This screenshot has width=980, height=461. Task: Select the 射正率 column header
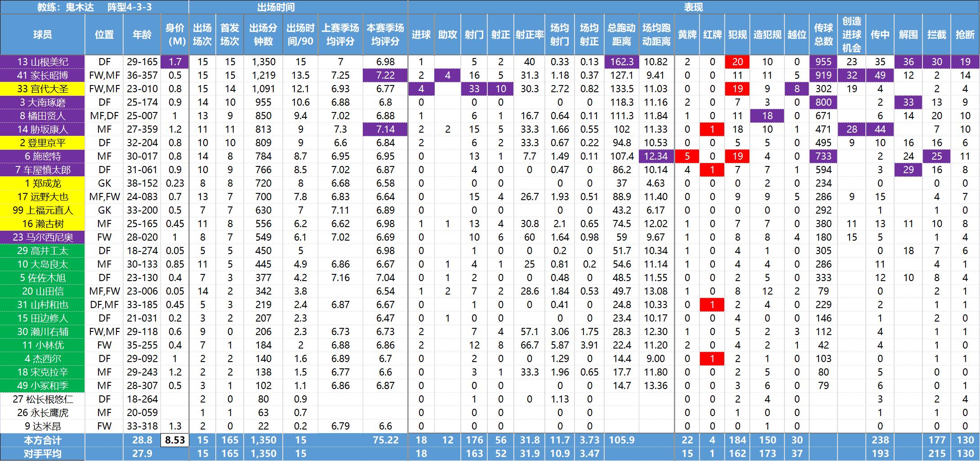point(530,35)
